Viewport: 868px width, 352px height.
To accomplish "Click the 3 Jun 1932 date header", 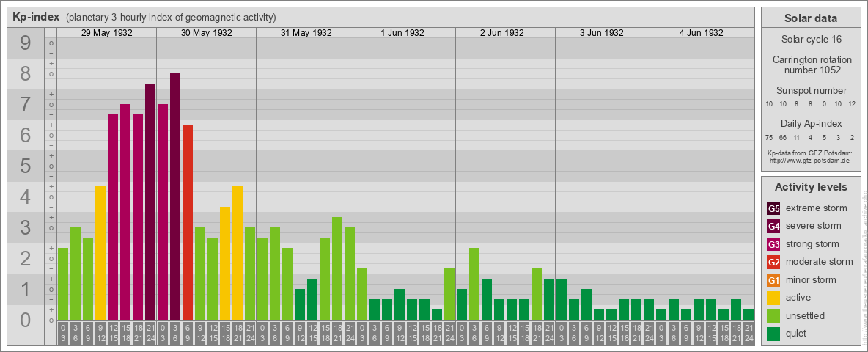I will pyautogui.click(x=602, y=33).
